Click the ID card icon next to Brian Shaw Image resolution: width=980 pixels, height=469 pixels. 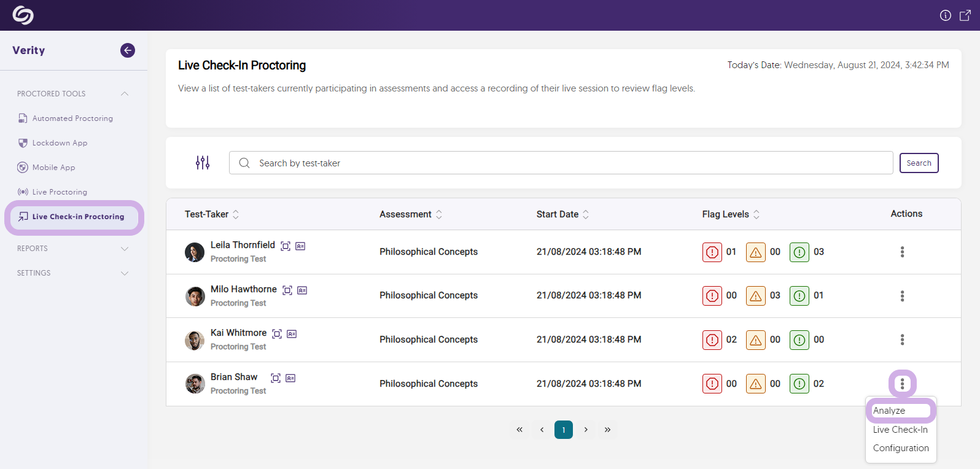(291, 378)
